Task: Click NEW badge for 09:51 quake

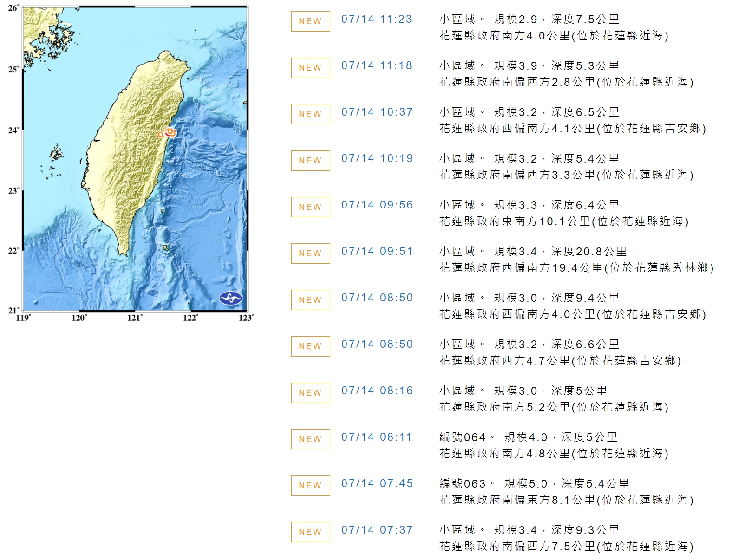Action: point(310,254)
